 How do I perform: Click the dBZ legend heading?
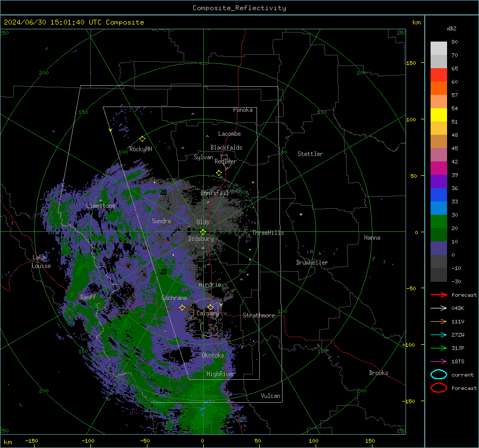(451, 28)
